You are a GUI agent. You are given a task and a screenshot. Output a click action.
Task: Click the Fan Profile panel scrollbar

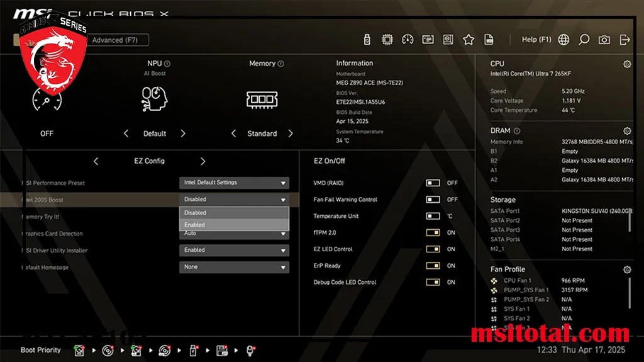(x=630, y=293)
